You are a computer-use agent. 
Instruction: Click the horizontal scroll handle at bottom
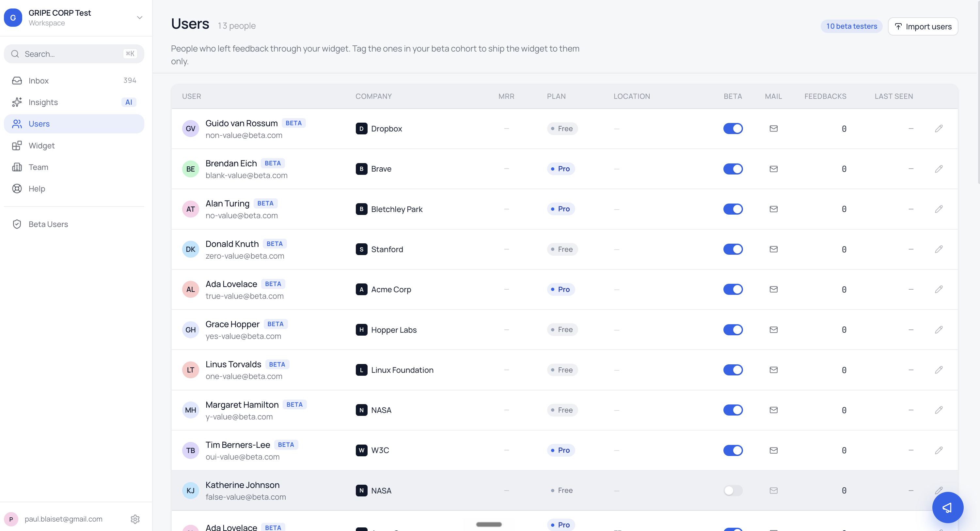click(x=489, y=524)
